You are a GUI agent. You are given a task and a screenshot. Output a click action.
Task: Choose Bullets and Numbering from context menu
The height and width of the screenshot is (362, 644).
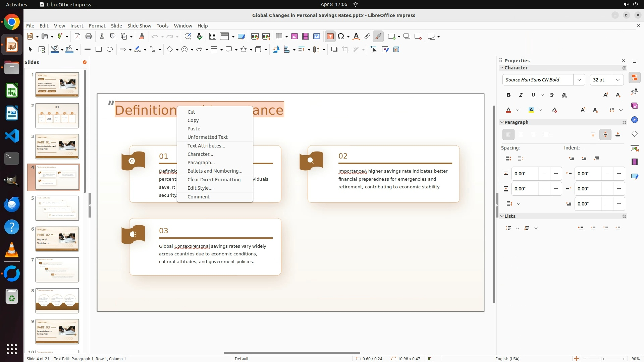(x=215, y=171)
